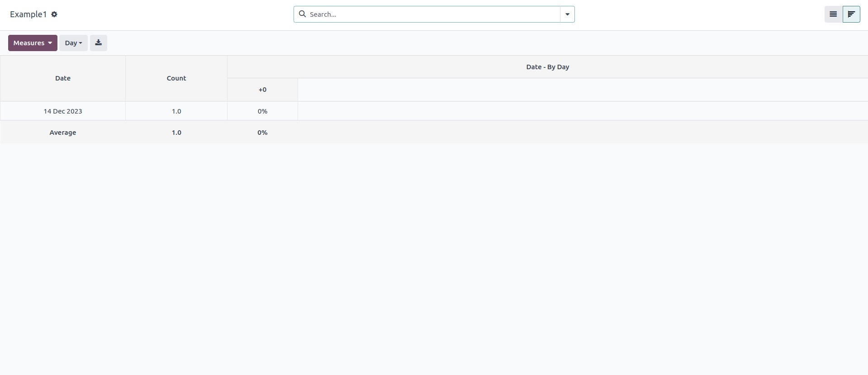Select the 14 Dec 2023 row date

[63, 111]
